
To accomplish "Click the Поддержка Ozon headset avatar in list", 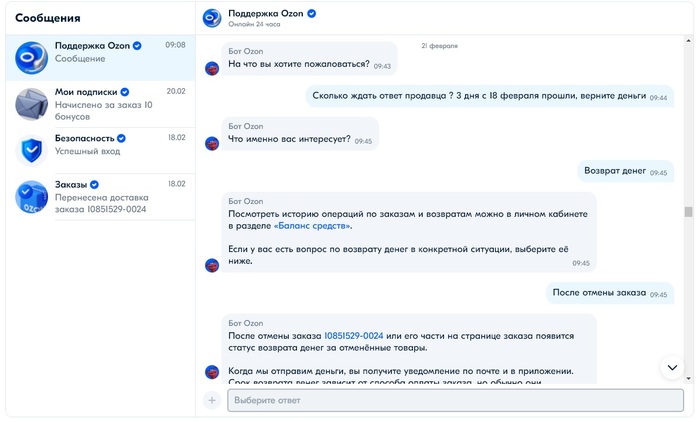I will click(31, 58).
